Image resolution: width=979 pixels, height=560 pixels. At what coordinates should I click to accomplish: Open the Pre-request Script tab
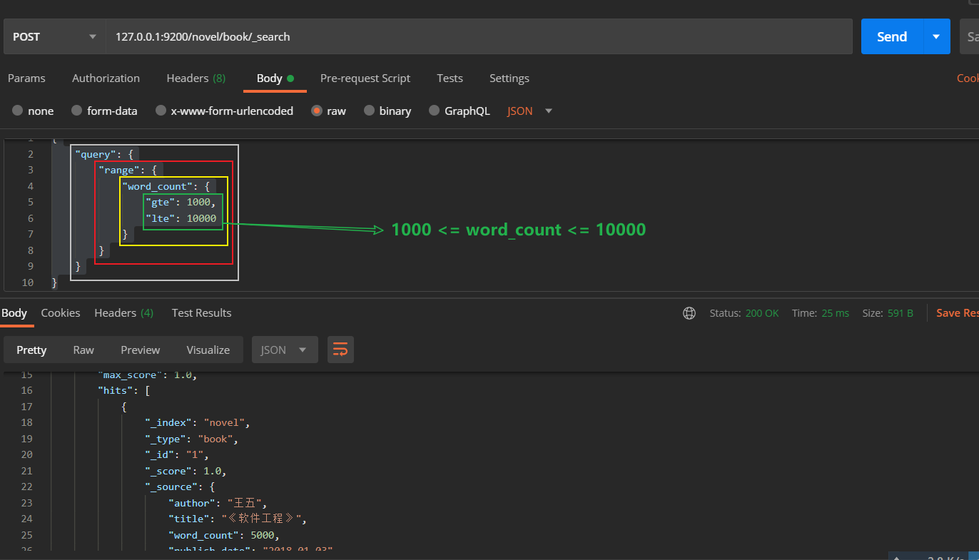pos(365,78)
